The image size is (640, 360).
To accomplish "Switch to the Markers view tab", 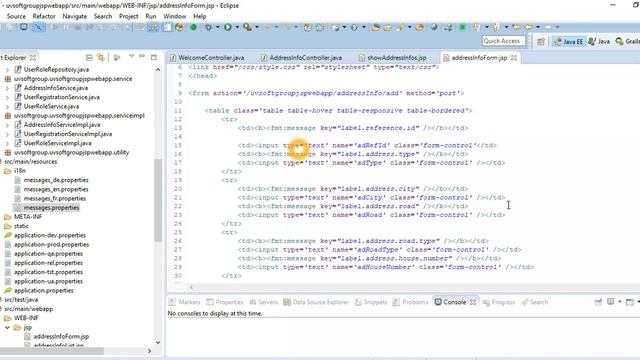I will coord(184,302).
